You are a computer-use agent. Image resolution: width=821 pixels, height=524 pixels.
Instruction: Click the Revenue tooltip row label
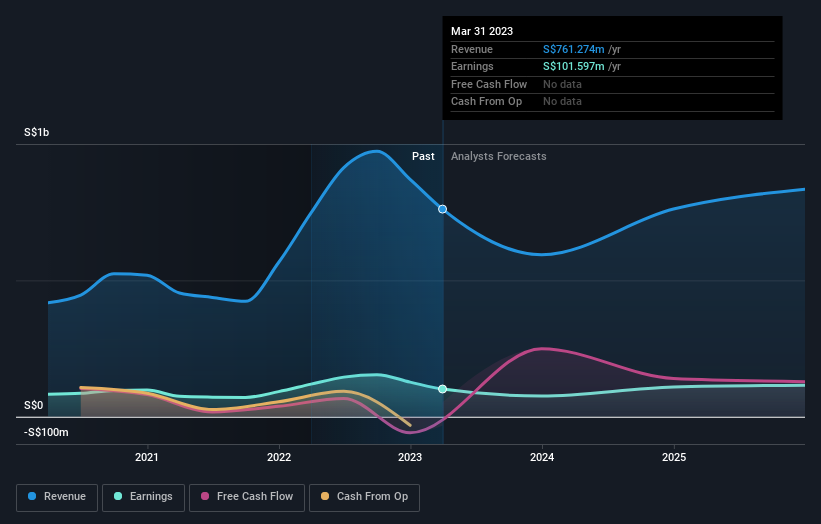tap(472, 49)
